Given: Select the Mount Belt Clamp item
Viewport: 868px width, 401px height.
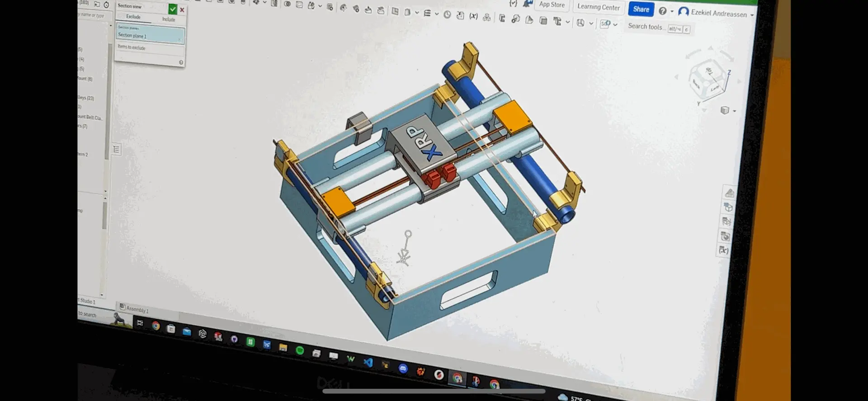Looking at the screenshot, I should [x=90, y=118].
